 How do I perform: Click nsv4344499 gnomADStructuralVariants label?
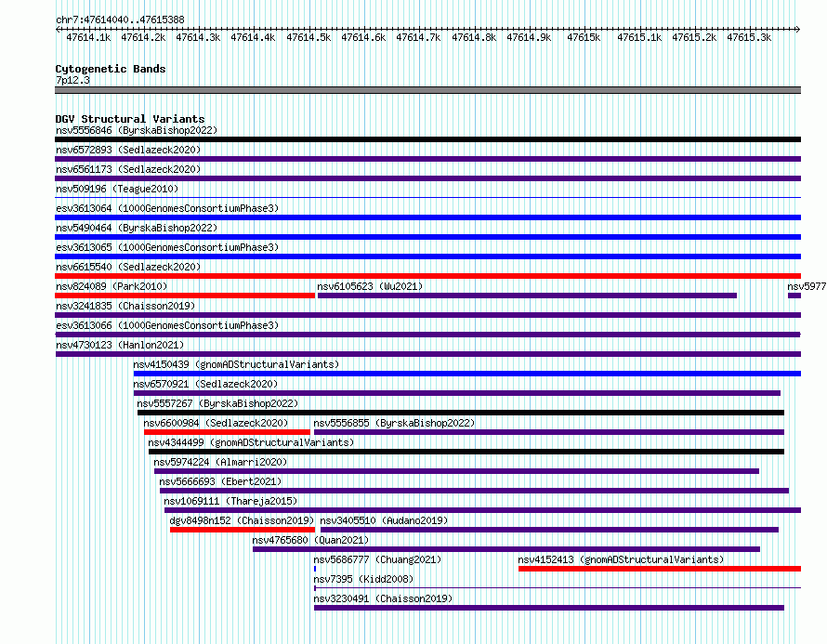(251, 442)
